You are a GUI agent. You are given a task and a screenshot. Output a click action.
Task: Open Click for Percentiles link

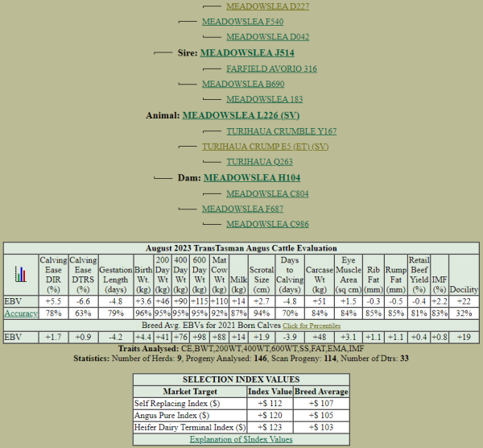click(x=312, y=326)
